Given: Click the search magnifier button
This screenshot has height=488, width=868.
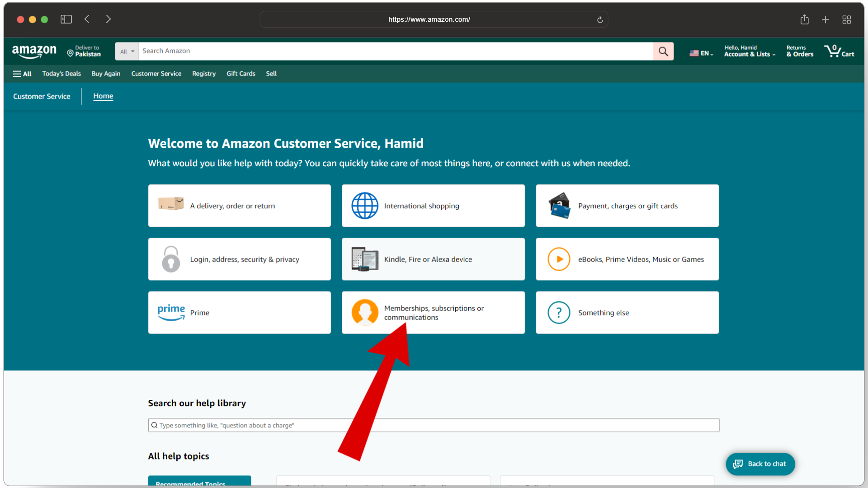Looking at the screenshot, I should 663,52.
